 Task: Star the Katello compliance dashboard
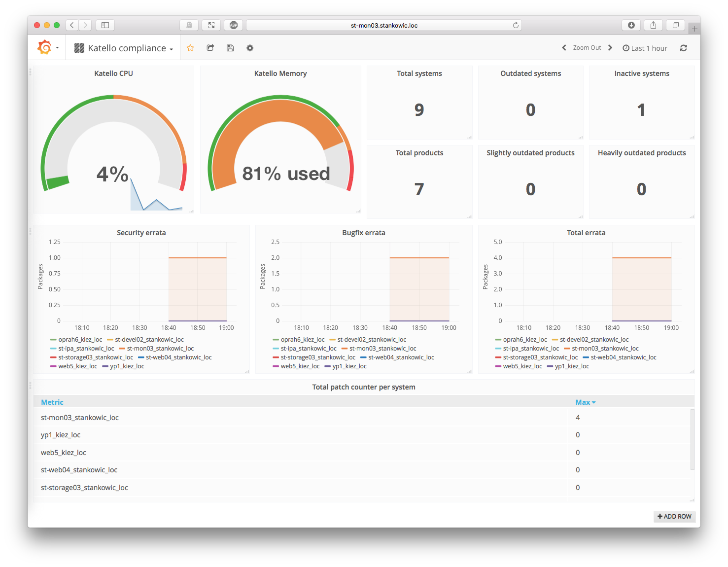tap(190, 48)
